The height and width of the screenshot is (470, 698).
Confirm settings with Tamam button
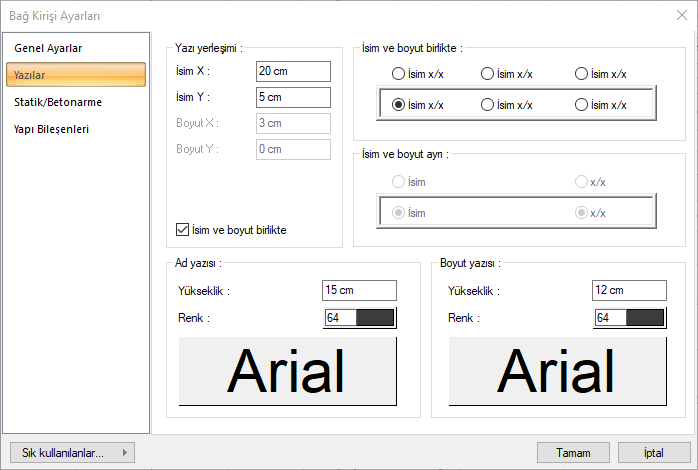coord(573,452)
